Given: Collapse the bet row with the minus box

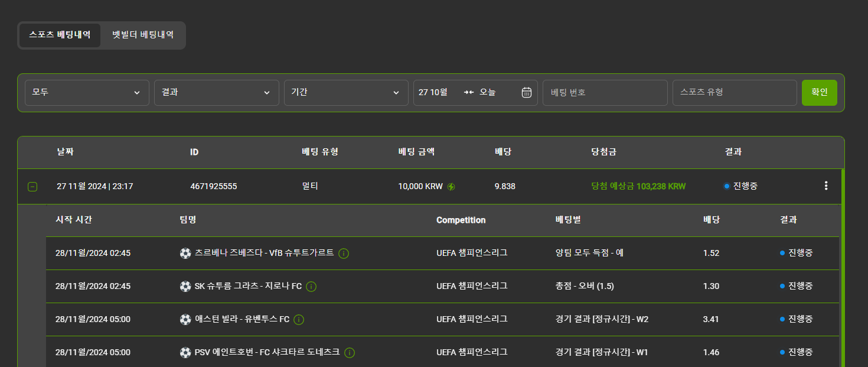Looking at the screenshot, I should (32, 187).
